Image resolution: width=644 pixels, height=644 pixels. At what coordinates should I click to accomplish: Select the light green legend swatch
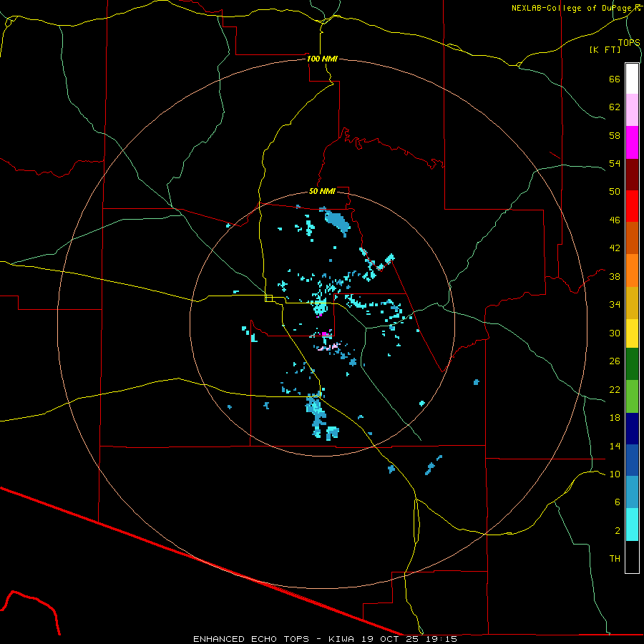point(632,396)
